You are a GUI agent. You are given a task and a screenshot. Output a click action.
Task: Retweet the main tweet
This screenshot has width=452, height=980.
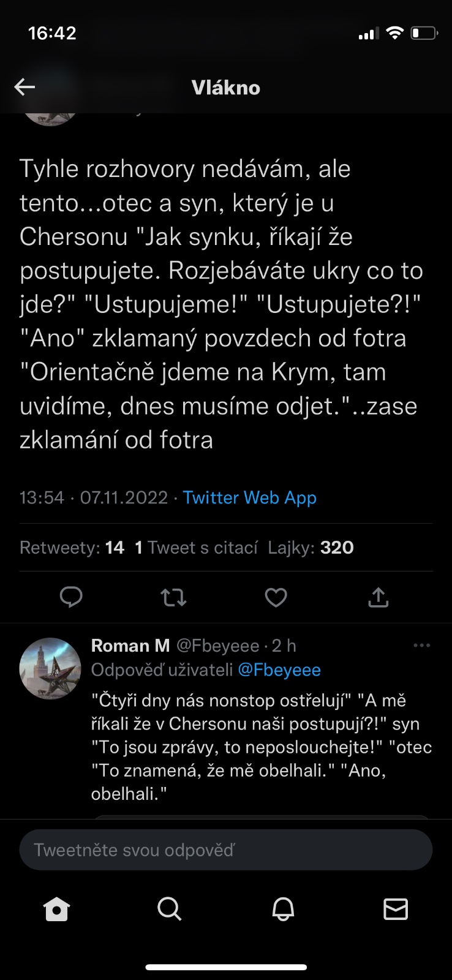[173, 597]
